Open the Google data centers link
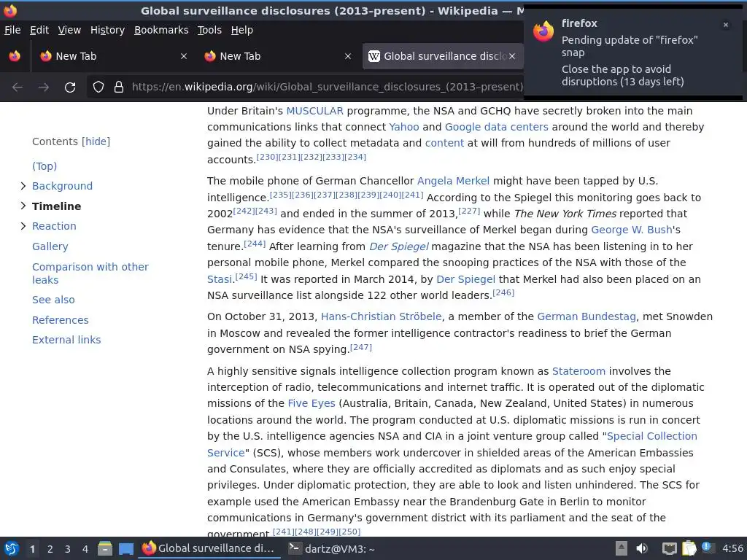747x560 pixels. point(496,127)
